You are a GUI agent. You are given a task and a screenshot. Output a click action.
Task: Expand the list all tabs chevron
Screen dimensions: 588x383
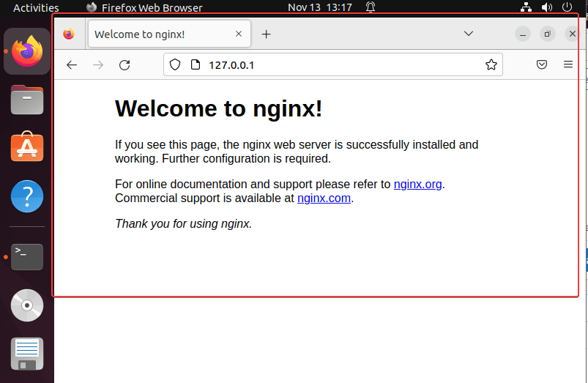point(469,34)
